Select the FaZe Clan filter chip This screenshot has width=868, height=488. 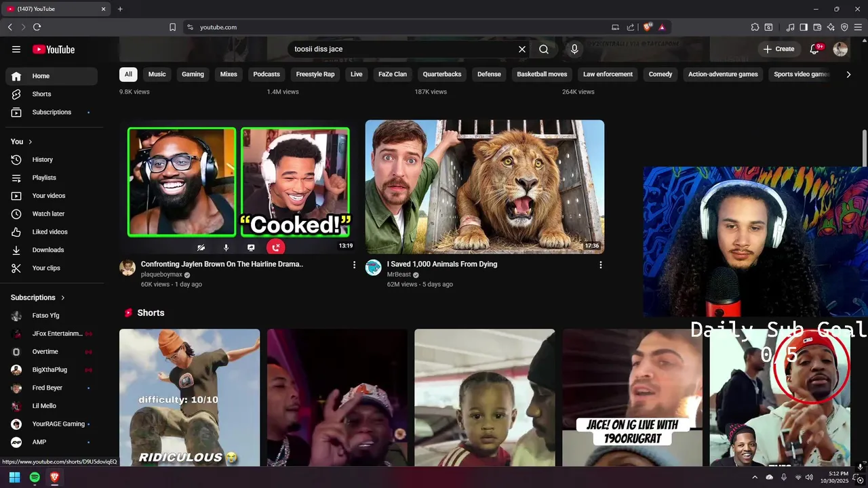(x=393, y=75)
